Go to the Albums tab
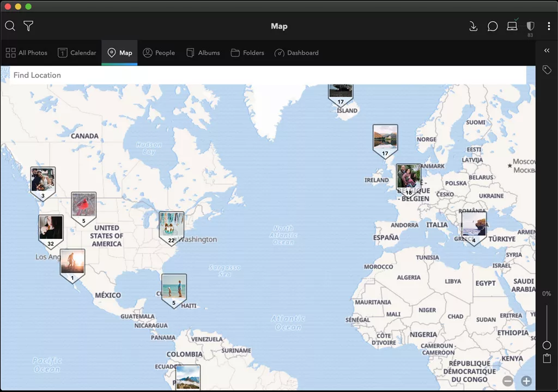558x392 pixels. (x=203, y=53)
